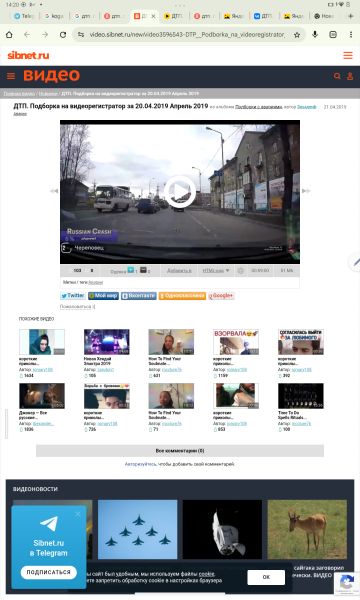Viewport: 360px width, 600px height.
Task: Reload the page with refresh icon
Action: click(x=63, y=35)
